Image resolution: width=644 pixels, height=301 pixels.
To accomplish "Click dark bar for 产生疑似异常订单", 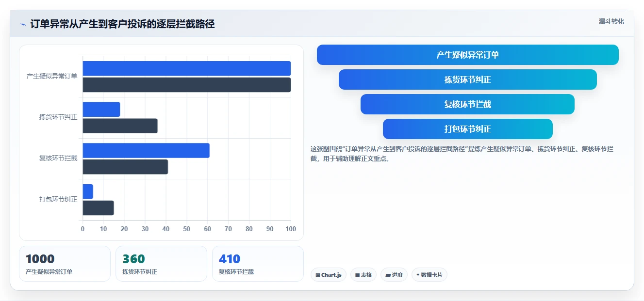I will click(186, 85).
